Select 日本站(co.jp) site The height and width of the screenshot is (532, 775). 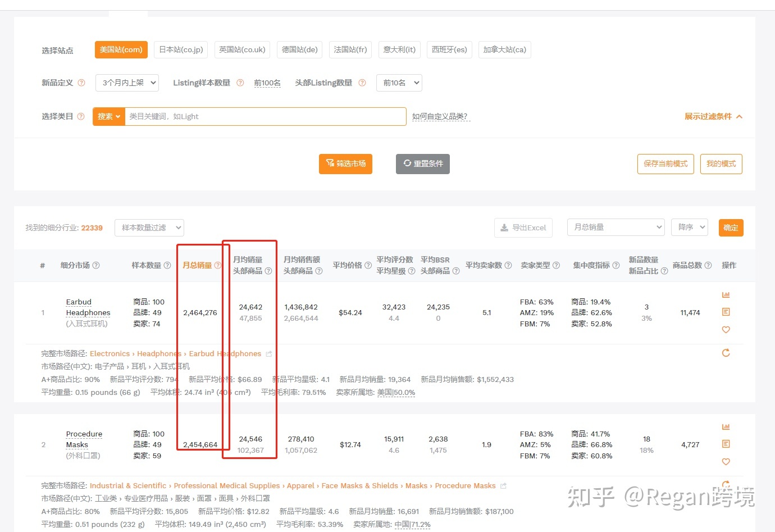181,49
